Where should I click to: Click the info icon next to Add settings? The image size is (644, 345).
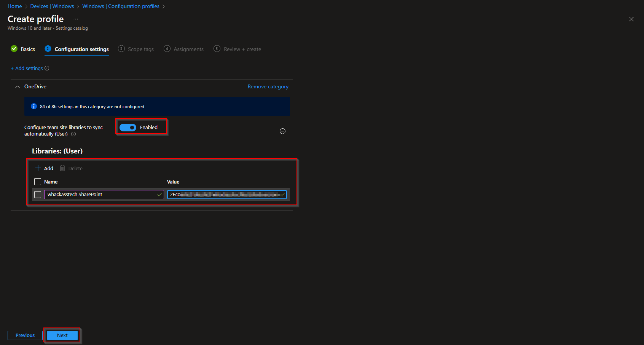pos(47,68)
